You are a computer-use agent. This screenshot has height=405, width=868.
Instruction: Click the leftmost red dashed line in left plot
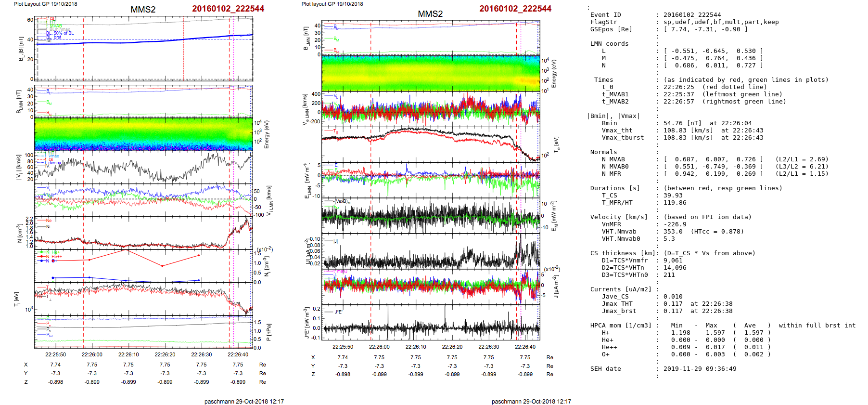pyautogui.click(x=84, y=144)
